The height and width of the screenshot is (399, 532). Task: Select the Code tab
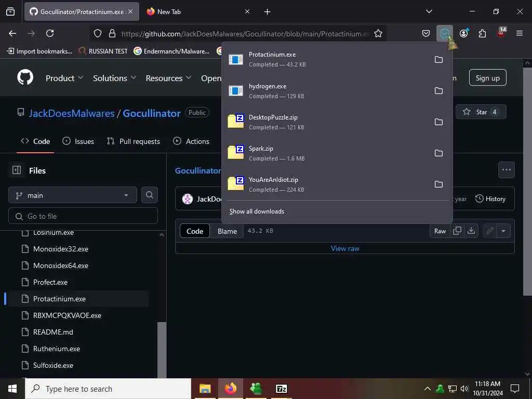(35, 141)
